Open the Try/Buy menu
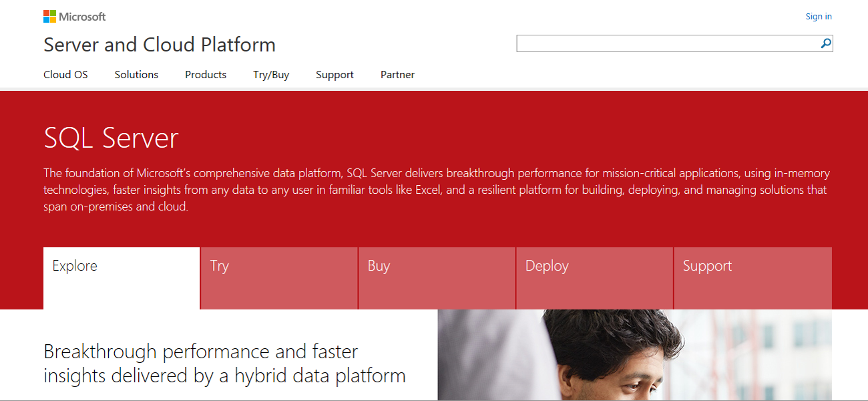Screen dimensions: 868x401 click(x=271, y=75)
